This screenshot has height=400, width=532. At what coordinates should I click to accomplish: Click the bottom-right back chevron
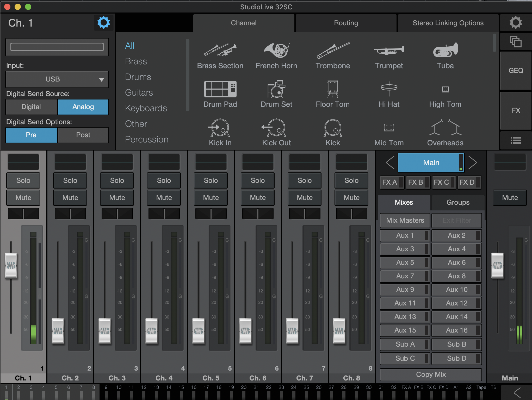(x=517, y=392)
